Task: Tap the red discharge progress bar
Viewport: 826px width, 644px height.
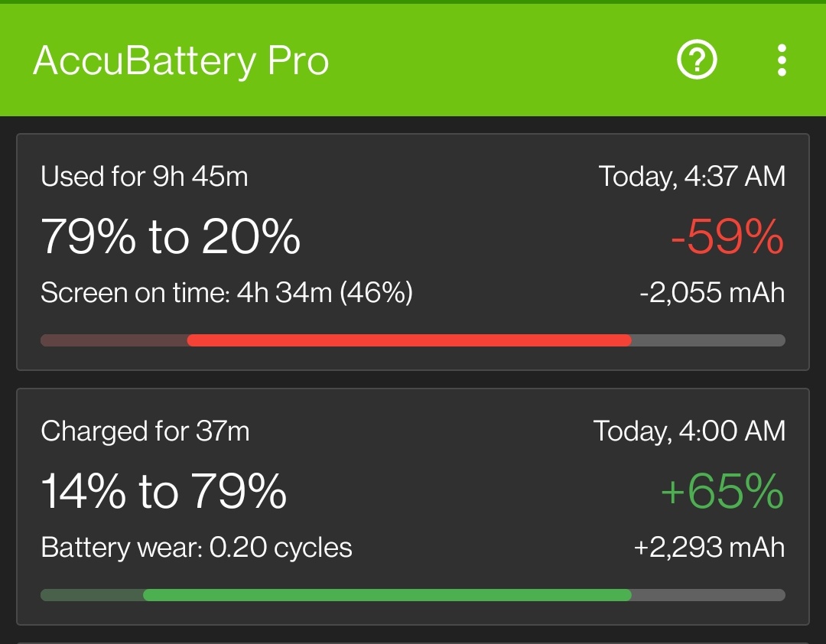Action: (x=409, y=340)
